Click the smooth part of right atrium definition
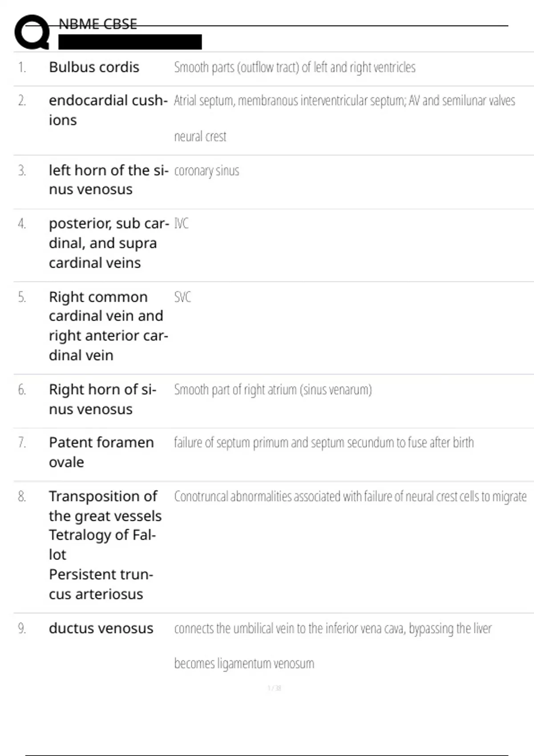 [273, 390]
